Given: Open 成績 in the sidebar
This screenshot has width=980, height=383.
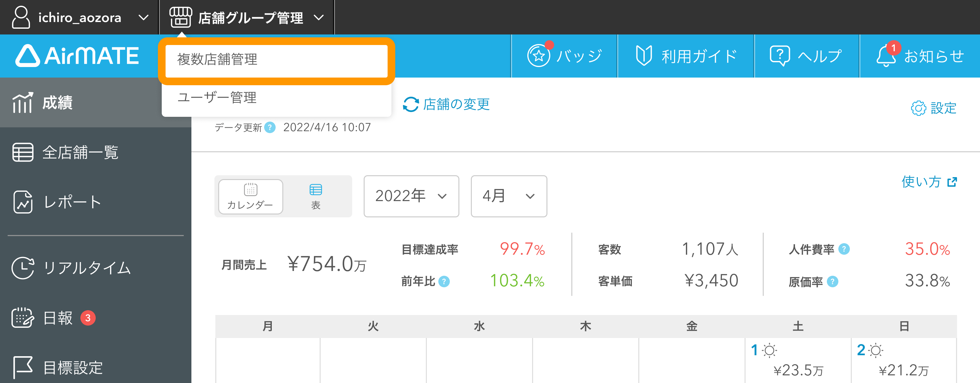Looking at the screenshot, I should point(95,102).
